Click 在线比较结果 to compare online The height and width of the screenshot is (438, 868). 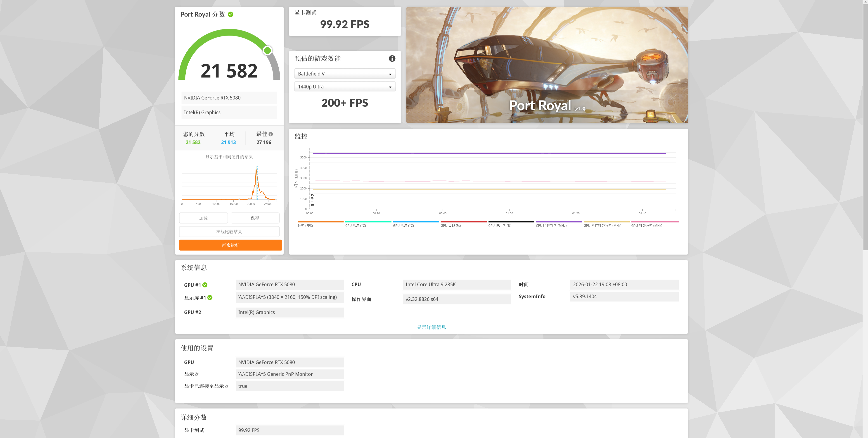click(229, 232)
